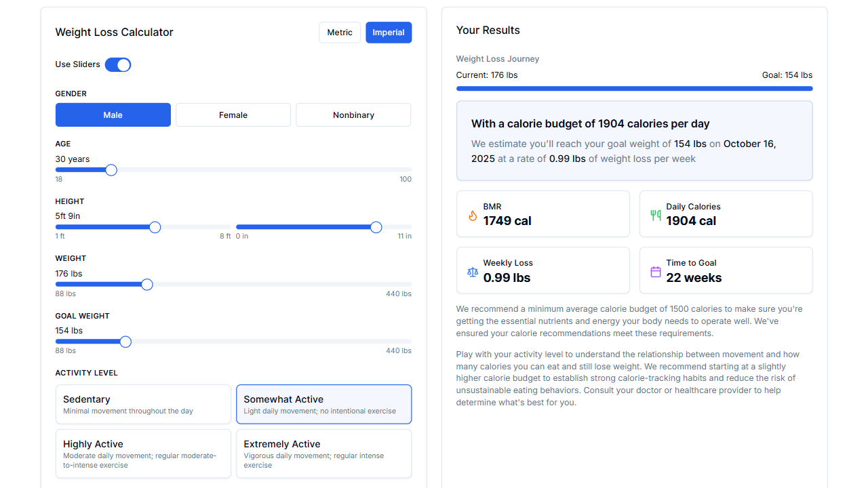
Task: Click the calorie budget summary heading
Action: [591, 124]
